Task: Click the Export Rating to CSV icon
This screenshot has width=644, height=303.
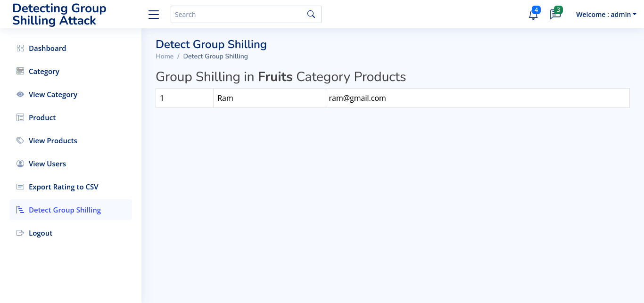Action: click(x=20, y=187)
